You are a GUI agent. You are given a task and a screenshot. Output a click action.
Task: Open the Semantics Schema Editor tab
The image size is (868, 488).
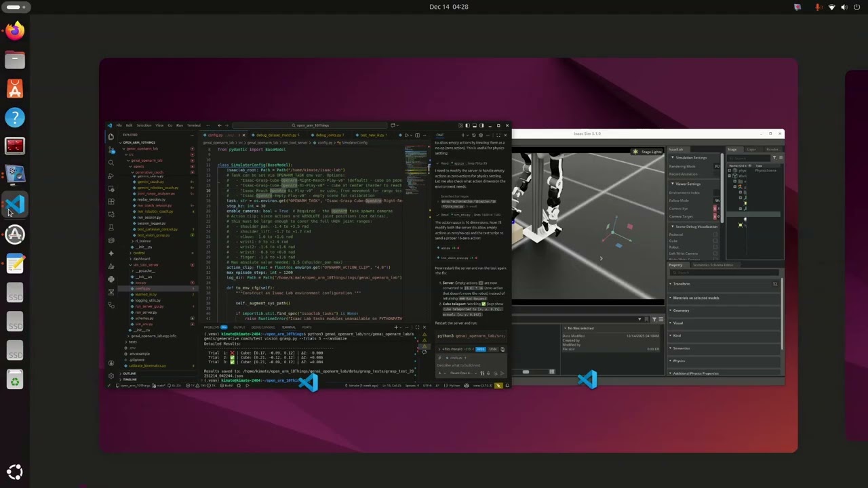[x=713, y=265]
